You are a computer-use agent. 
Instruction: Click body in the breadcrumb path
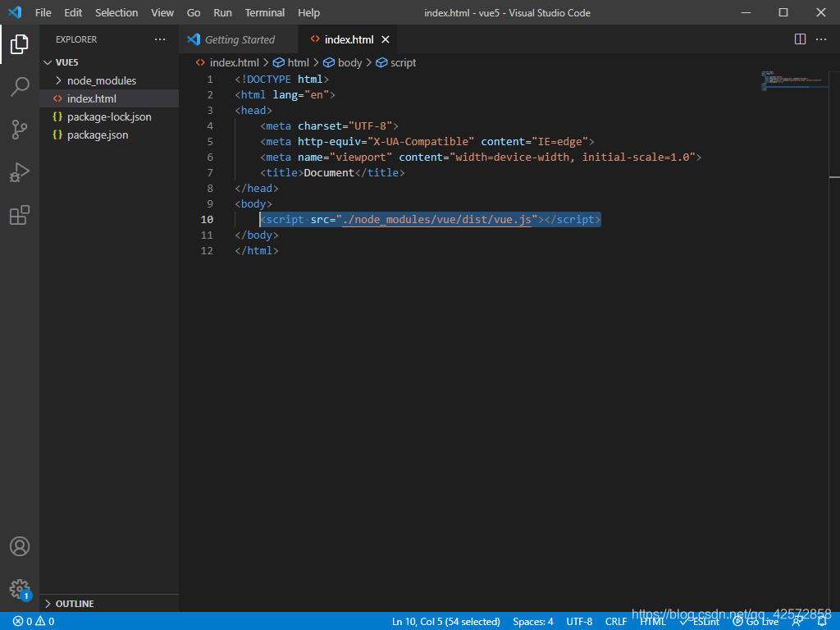coord(349,62)
